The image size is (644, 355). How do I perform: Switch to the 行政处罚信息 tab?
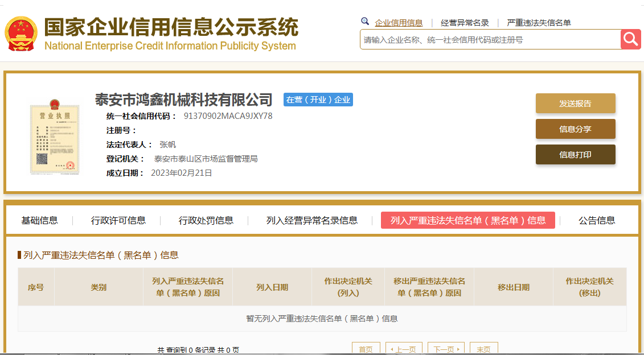(x=206, y=220)
